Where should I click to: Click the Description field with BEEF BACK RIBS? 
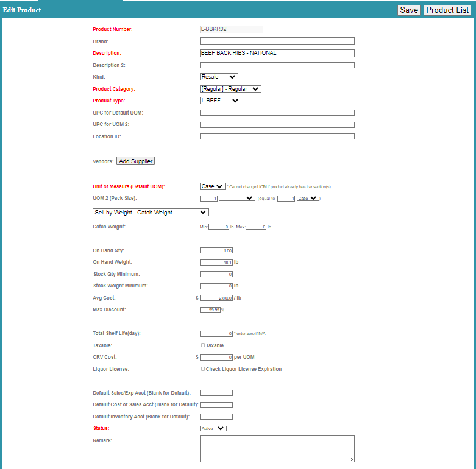(x=277, y=53)
